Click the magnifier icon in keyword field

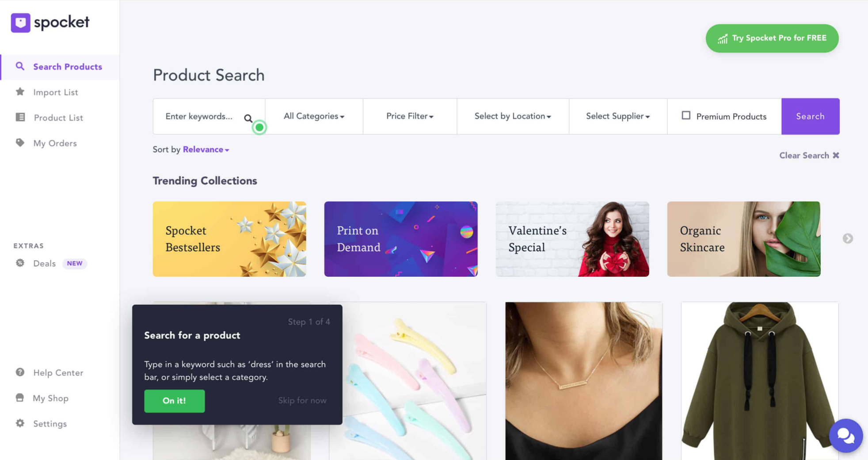(x=248, y=118)
